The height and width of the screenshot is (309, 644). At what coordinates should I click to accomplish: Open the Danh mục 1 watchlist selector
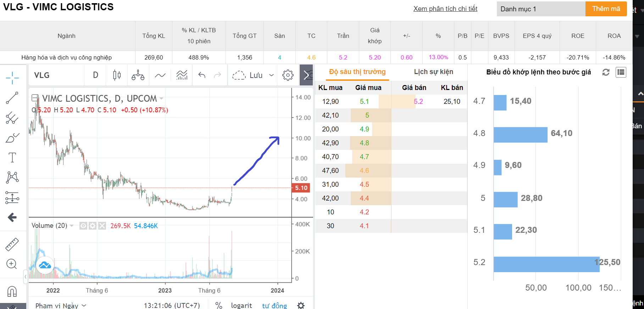[x=541, y=9]
